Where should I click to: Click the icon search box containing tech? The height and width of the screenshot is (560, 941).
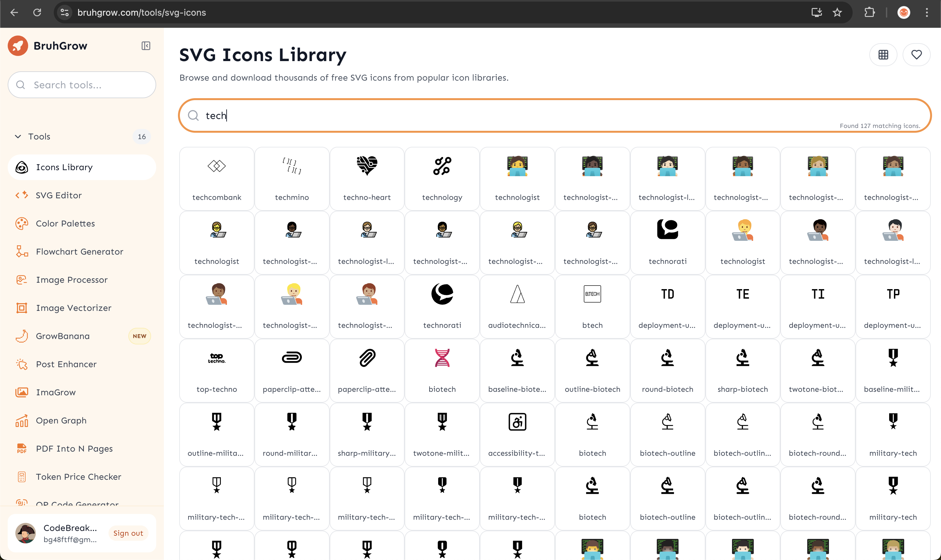pyautogui.click(x=555, y=115)
